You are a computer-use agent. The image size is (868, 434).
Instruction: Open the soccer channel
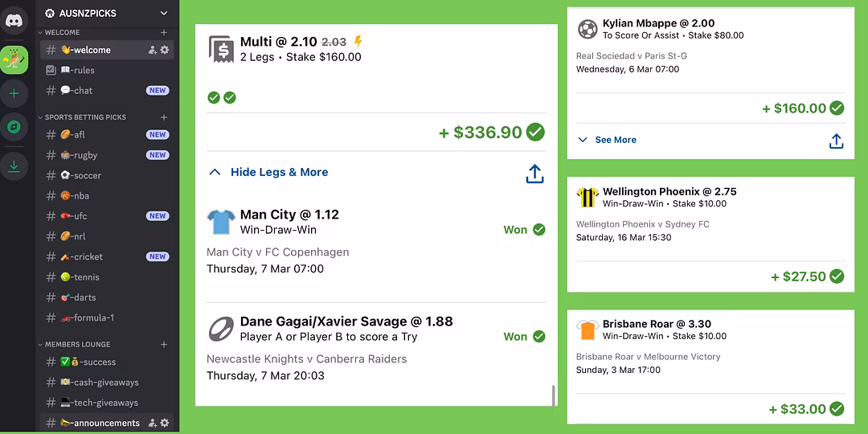pyautogui.click(x=87, y=175)
